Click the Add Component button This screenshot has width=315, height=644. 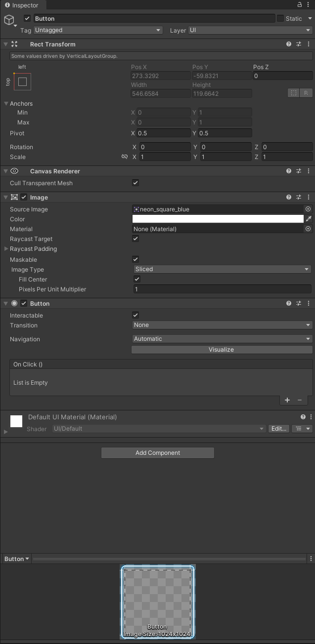[158, 453]
